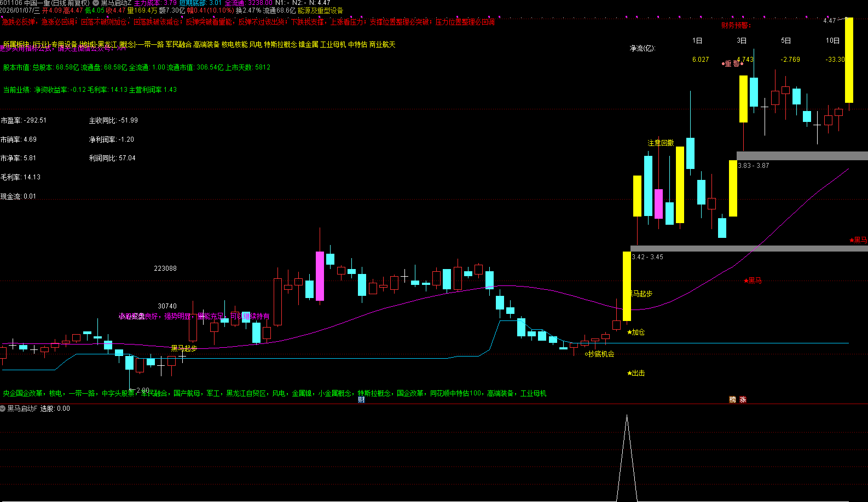Click the 毛利率 14.13 value
The image size is (868, 502).
[21, 177]
